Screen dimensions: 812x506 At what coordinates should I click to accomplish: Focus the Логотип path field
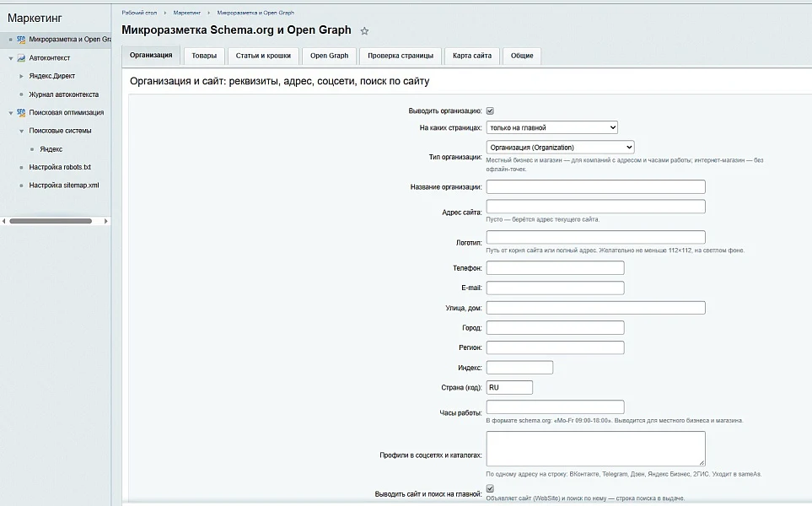(x=595, y=237)
